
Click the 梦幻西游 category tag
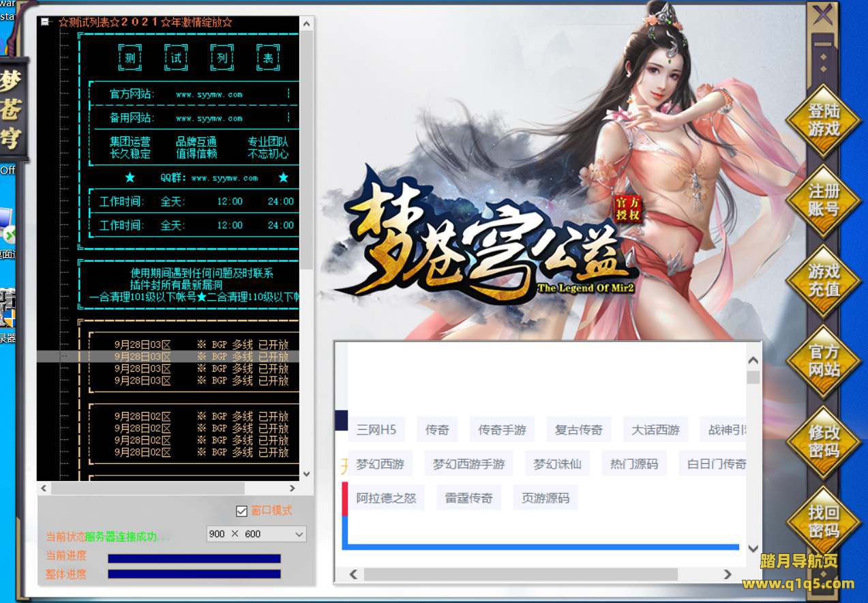tap(380, 464)
